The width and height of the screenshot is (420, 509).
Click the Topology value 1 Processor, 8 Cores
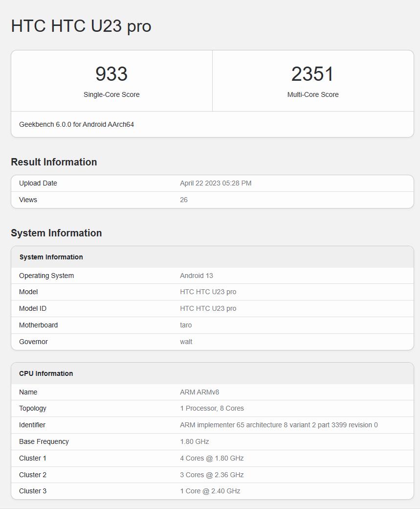tap(212, 408)
